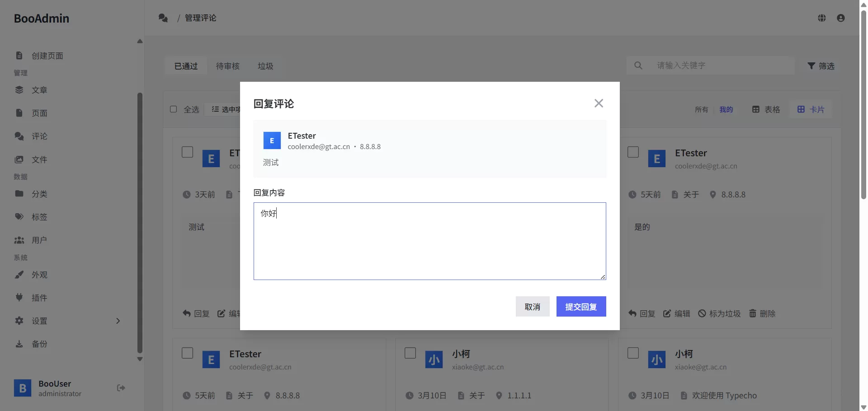Switch to the 垃圾 tab
Screen dimensions: 868x411
265,66
